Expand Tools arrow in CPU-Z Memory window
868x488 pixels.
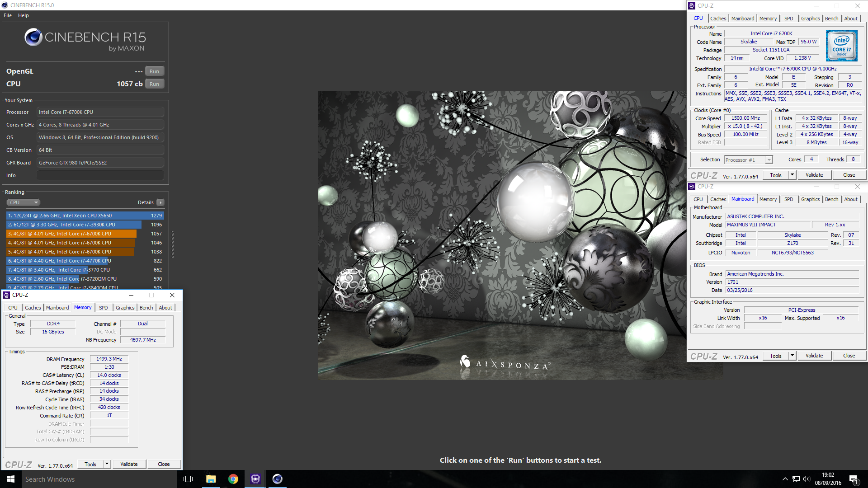pos(107,464)
